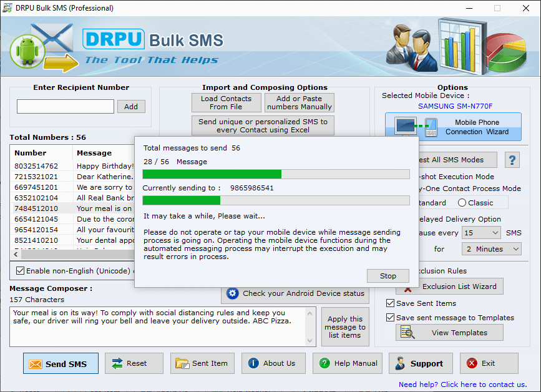Click the recipient number input field
Image resolution: width=541 pixels, height=392 pixels.
tap(66, 106)
